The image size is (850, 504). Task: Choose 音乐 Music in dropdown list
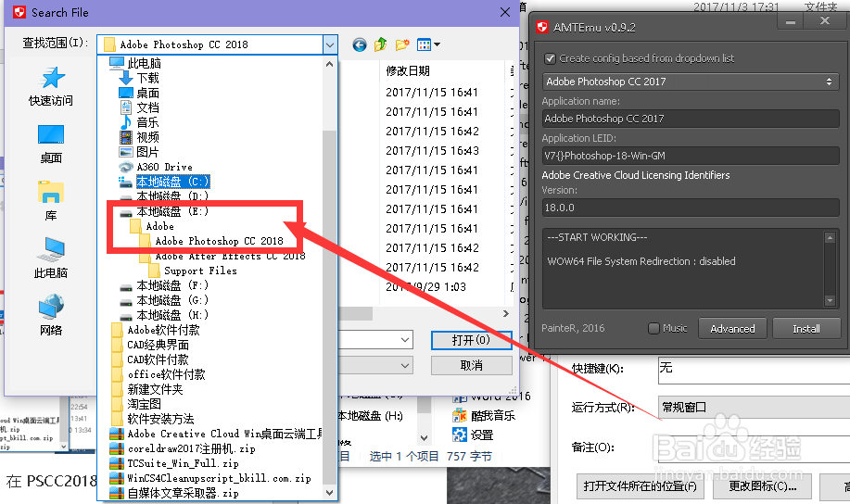(139, 122)
